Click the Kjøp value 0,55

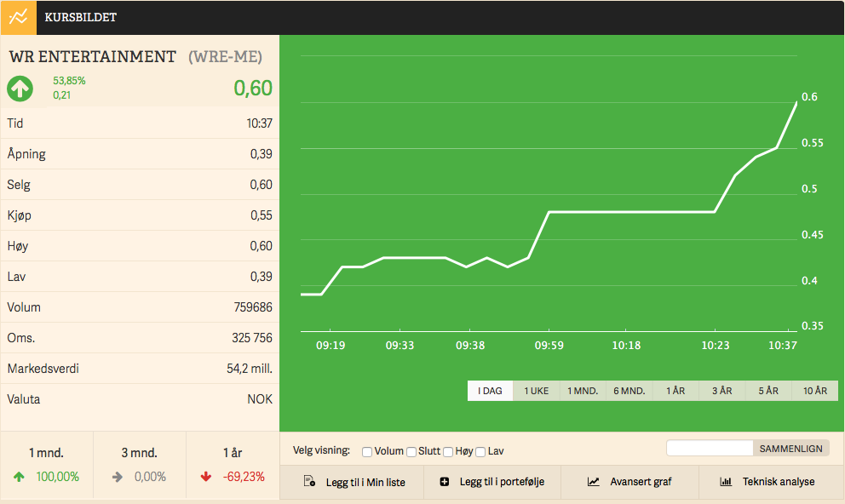tap(262, 215)
